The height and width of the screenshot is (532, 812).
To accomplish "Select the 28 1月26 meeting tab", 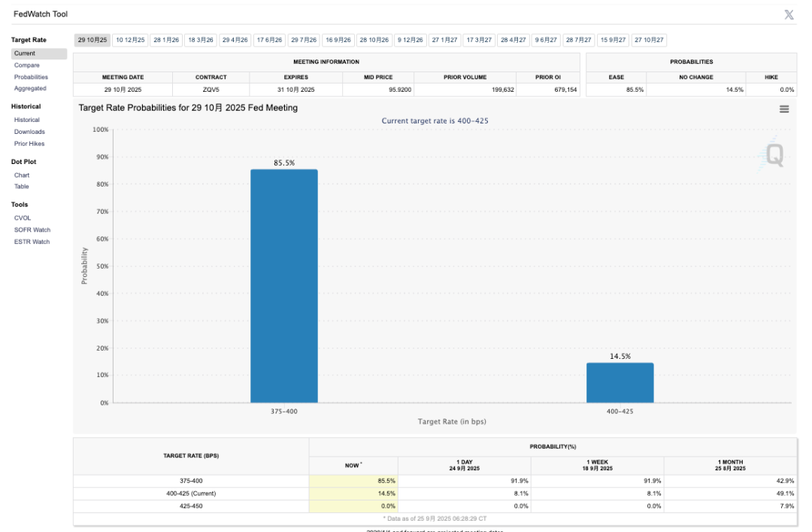I will [x=166, y=40].
